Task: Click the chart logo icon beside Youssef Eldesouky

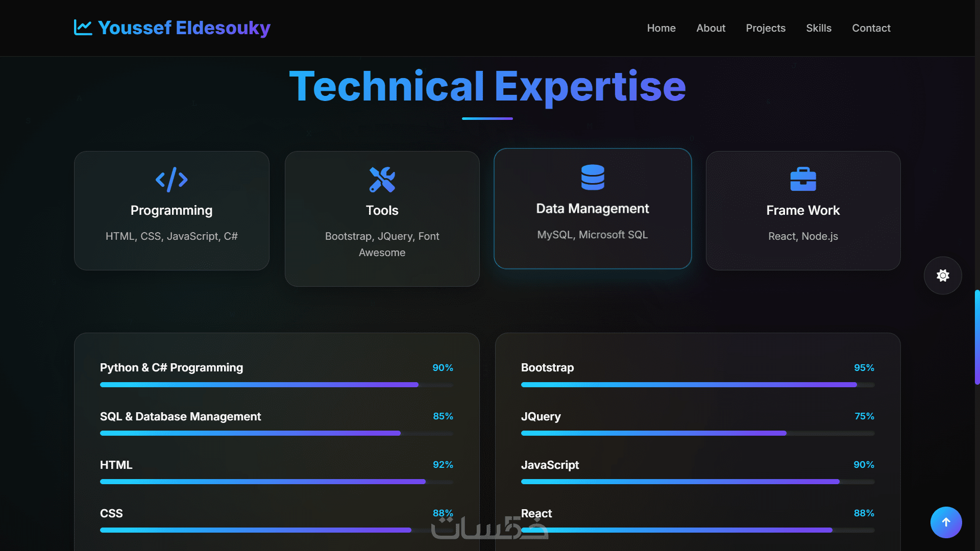Action: point(83,28)
